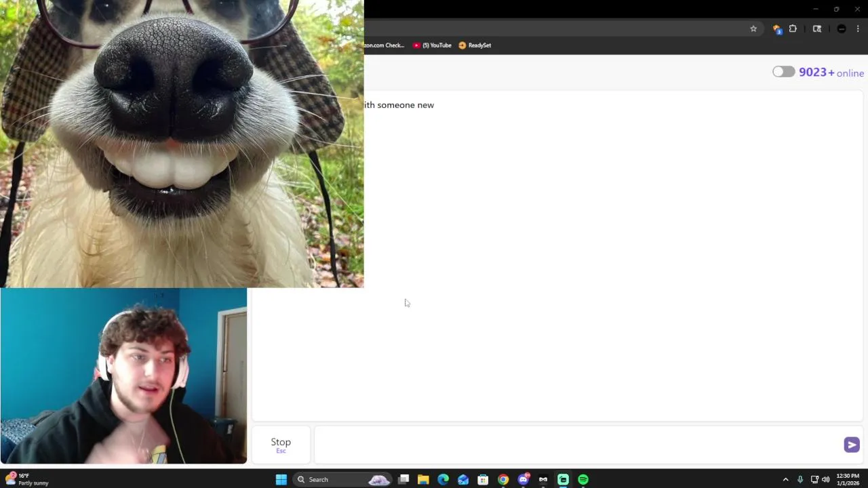Open the clock and date flyout
Viewport: 868px width, 488px height.
[848, 479]
